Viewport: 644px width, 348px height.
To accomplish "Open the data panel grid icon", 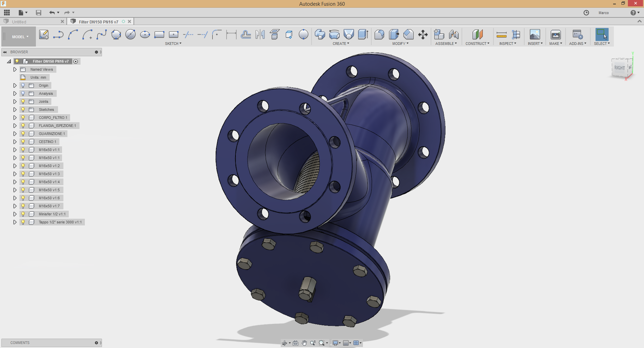I will tap(7, 13).
